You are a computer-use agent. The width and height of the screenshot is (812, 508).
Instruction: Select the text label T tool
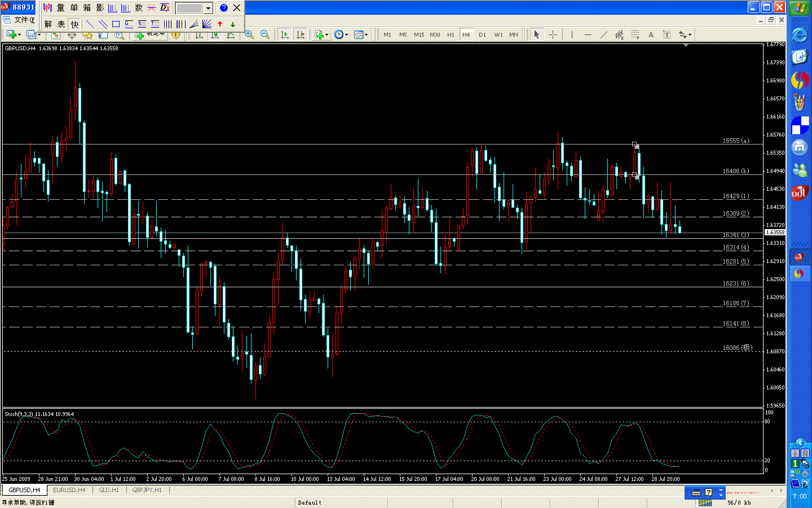667,34
